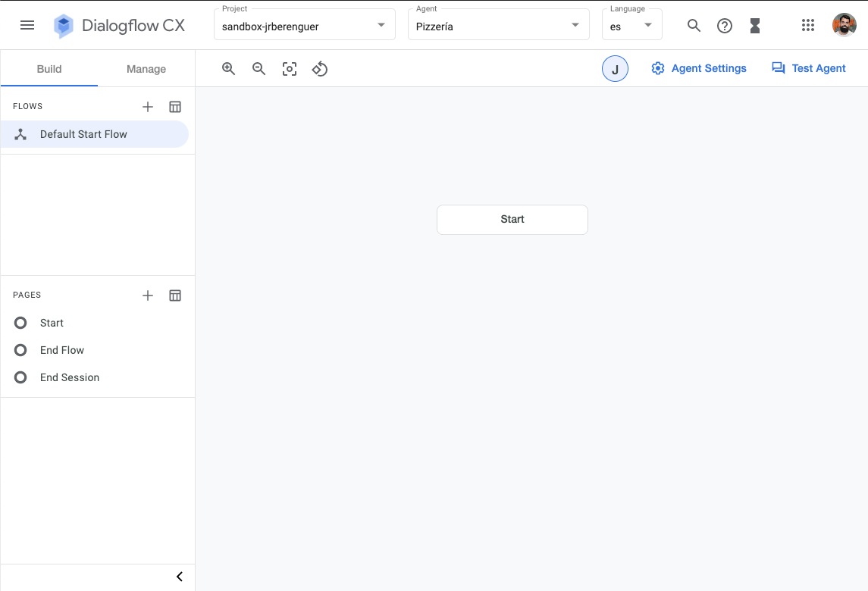868x591 pixels.
Task: Switch to the Manage tab
Action: coord(145,68)
